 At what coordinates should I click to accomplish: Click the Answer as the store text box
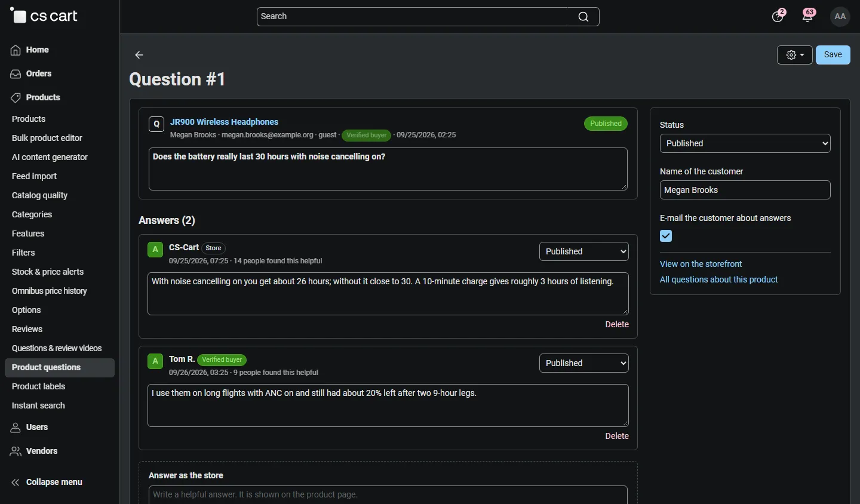click(x=388, y=495)
